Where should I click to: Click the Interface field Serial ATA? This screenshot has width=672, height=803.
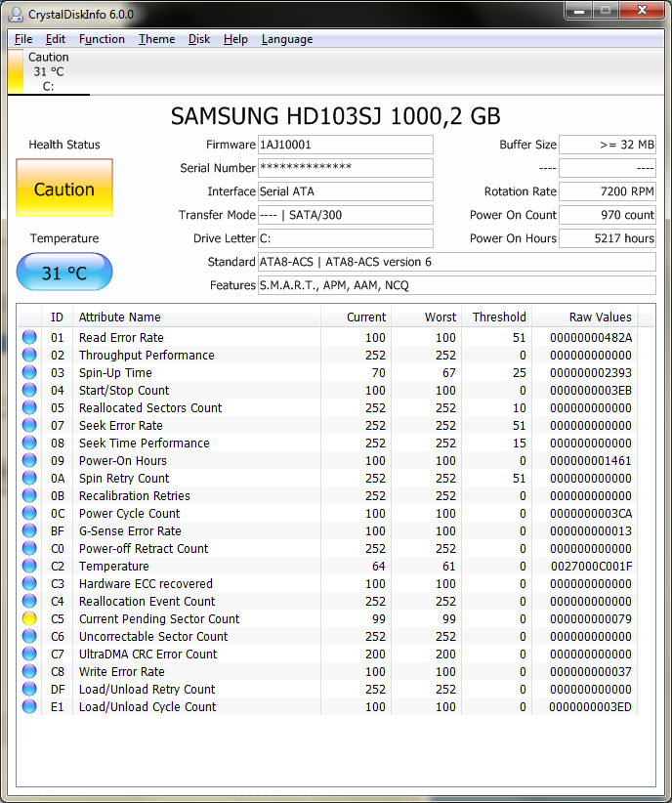coord(345,191)
